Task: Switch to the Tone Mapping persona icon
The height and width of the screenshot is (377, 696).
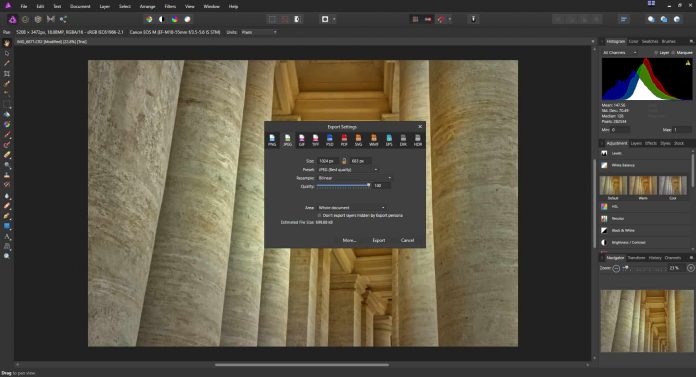Action: 51,19
